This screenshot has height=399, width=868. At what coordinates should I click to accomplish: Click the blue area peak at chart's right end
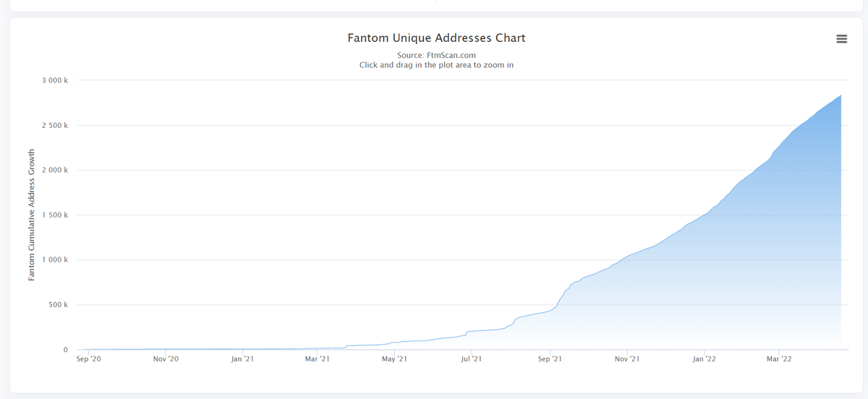(x=840, y=96)
